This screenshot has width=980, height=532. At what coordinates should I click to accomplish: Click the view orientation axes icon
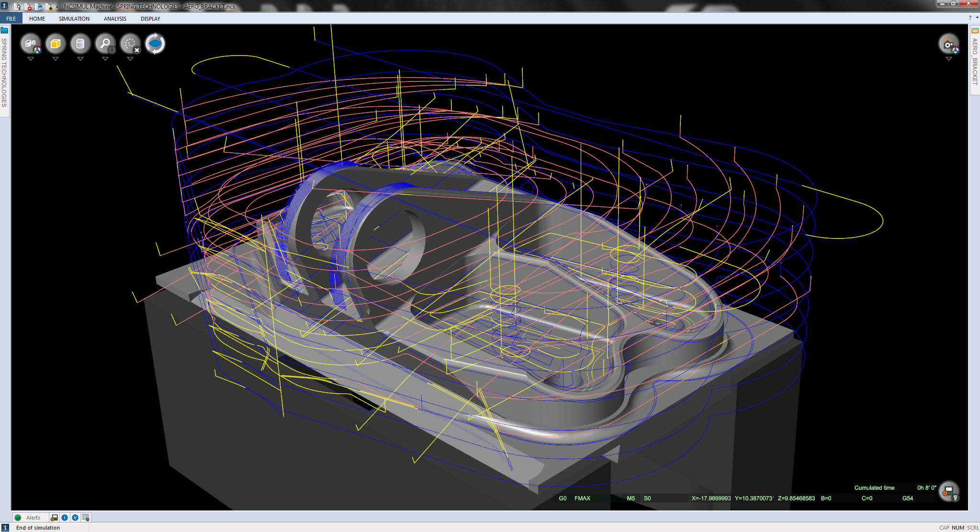point(31,44)
